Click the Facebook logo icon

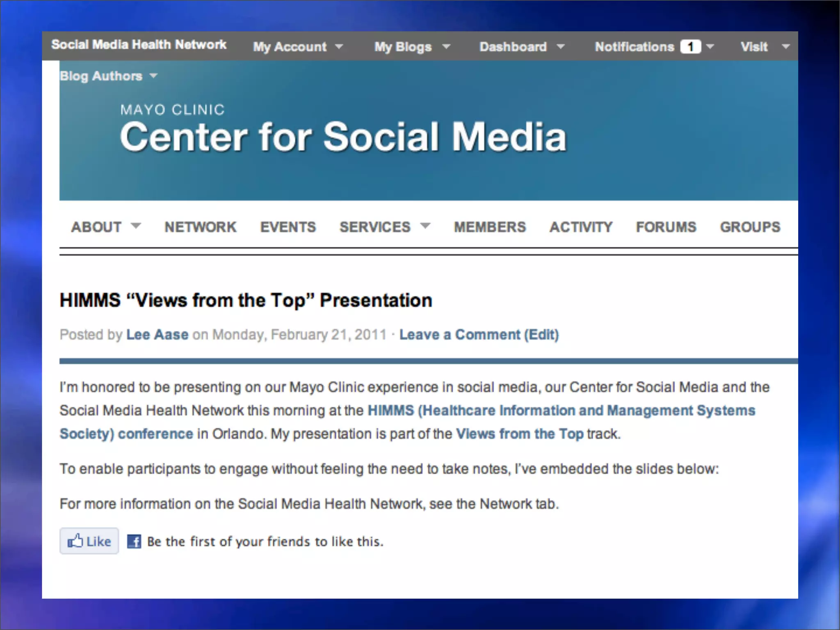point(134,541)
